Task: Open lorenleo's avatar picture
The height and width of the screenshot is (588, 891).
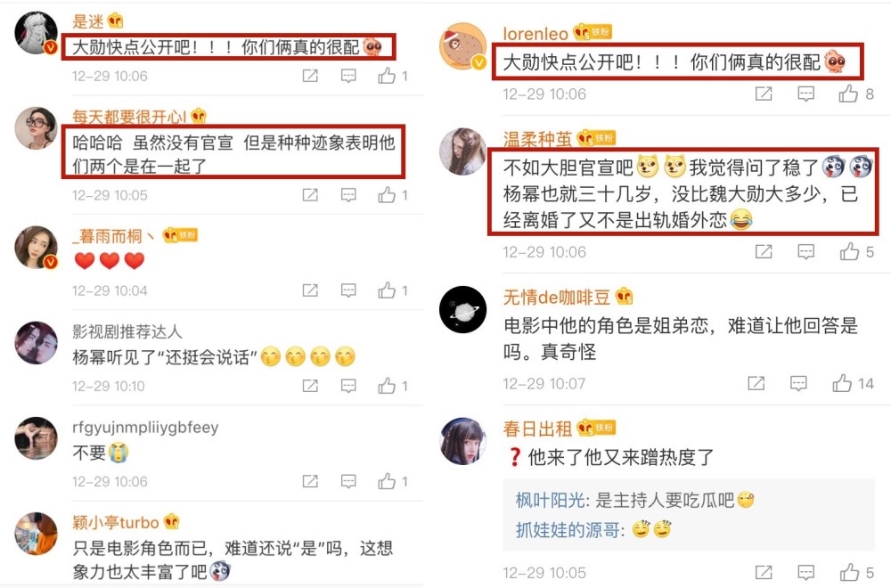Action: pos(463,46)
